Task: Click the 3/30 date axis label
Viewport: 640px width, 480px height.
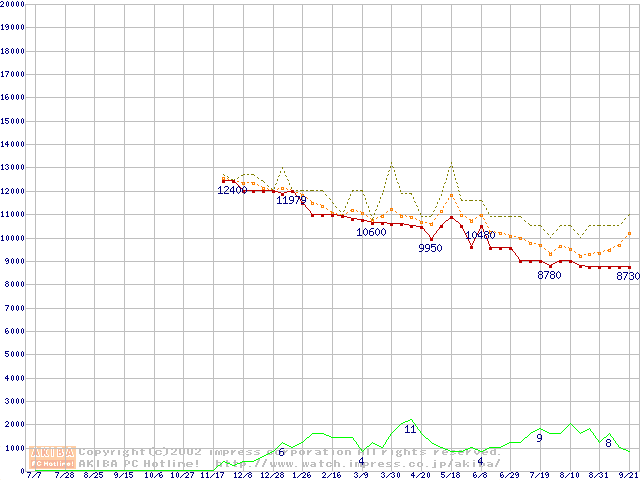Action: (x=391, y=475)
